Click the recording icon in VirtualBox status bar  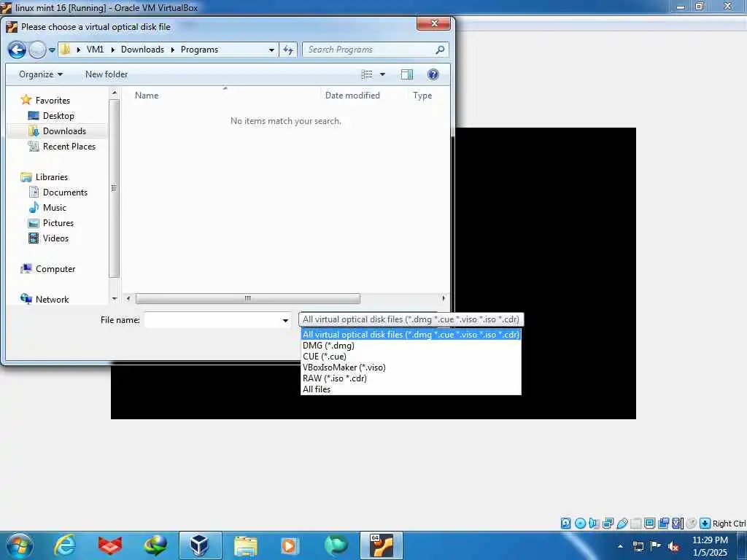(663, 524)
